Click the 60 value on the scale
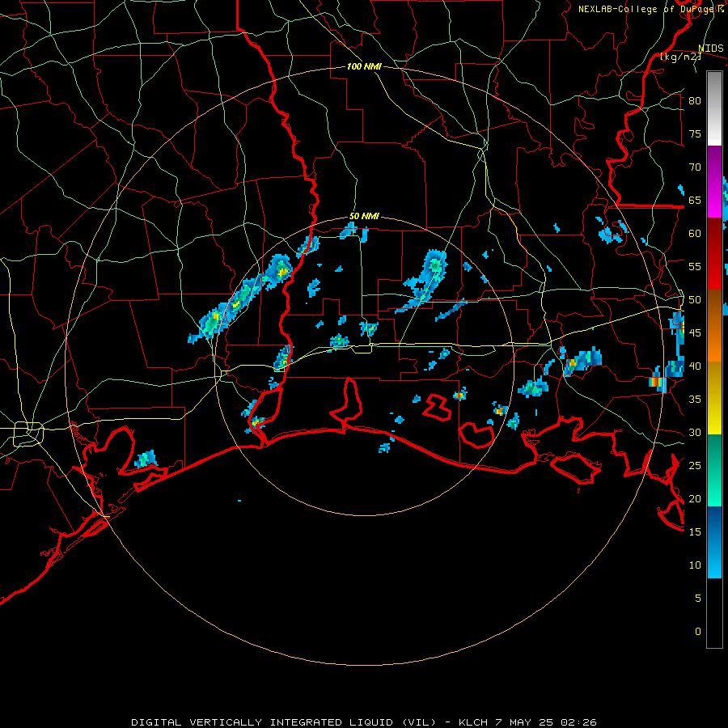 pos(695,234)
